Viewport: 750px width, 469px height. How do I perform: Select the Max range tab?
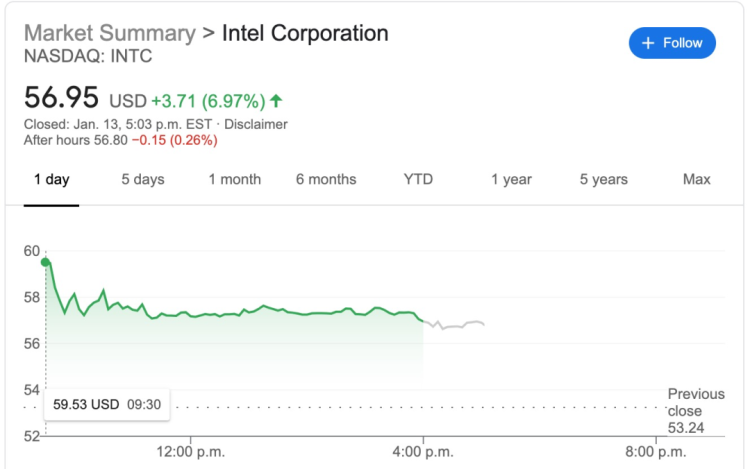(x=696, y=180)
